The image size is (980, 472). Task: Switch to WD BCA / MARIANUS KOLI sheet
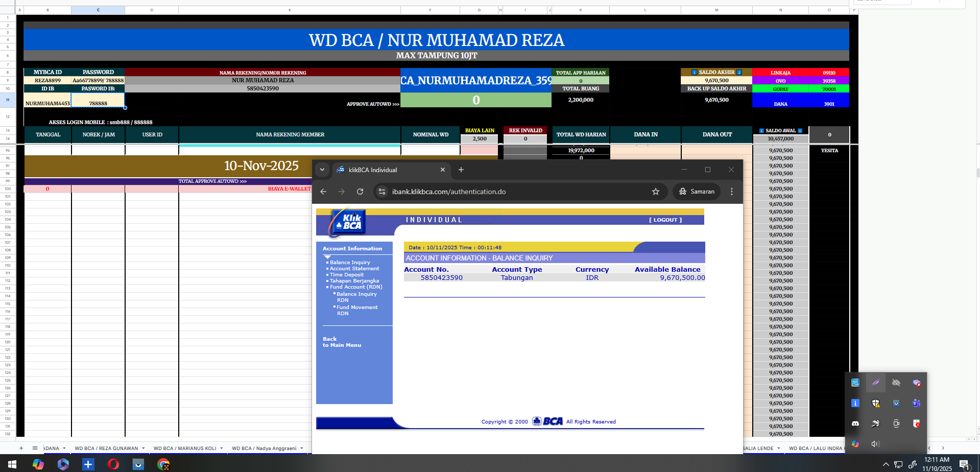click(185, 449)
